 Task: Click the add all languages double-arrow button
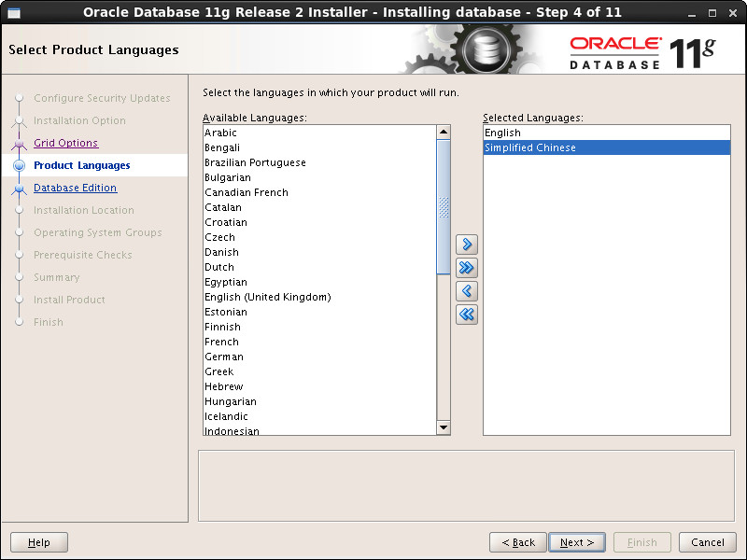click(x=466, y=268)
